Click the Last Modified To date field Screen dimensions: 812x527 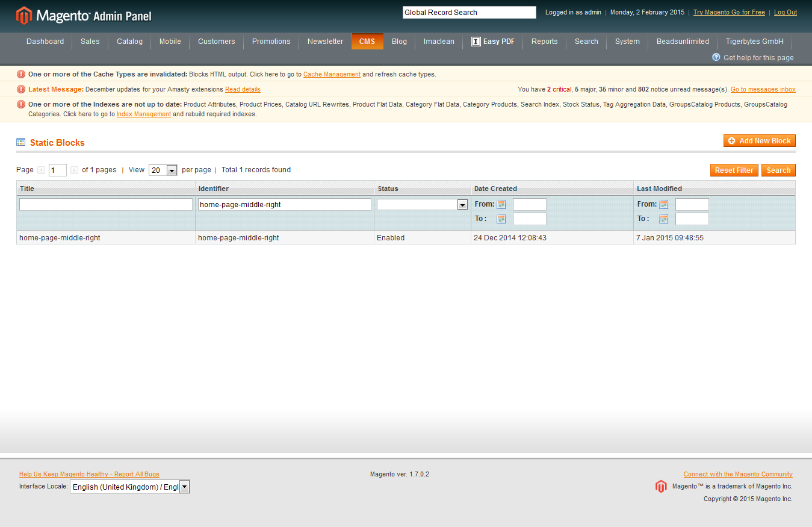point(692,219)
